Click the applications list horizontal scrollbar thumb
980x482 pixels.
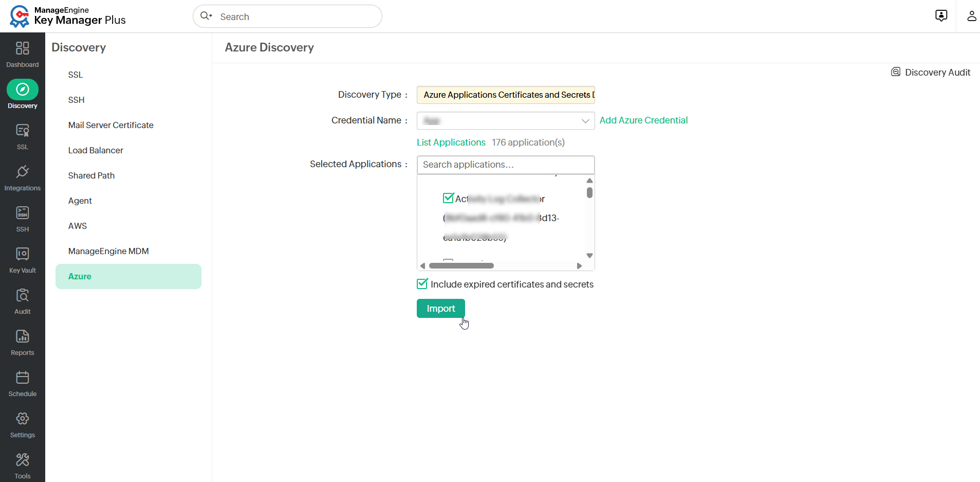point(461,265)
